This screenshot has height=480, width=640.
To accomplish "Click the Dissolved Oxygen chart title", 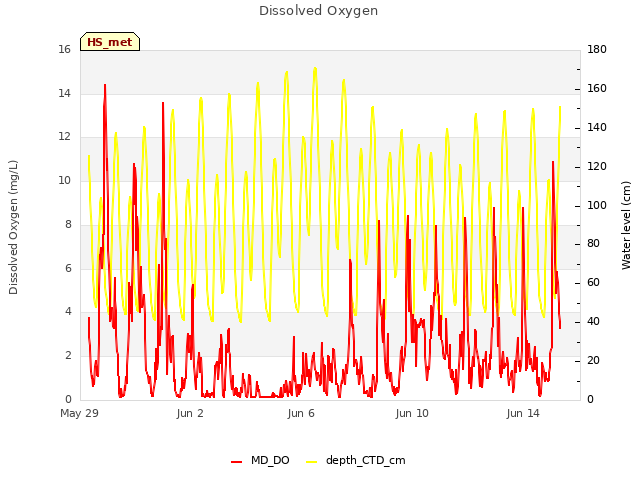I will point(318,11).
